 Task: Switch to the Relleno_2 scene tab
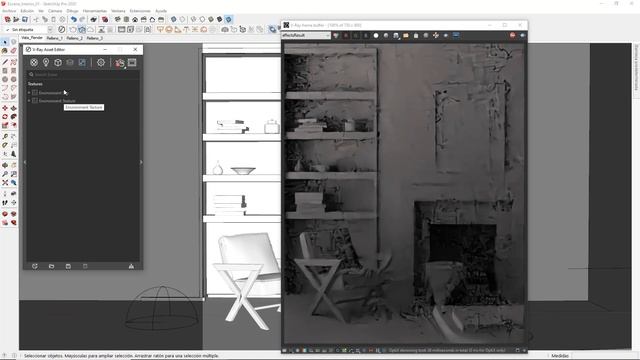[x=74, y=38]
